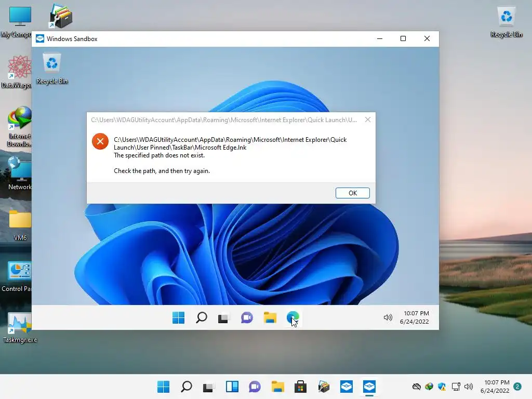The height and width of the screenshot is (399, 532).
Task: Switch to active Windows Sandbox taskbar icon
Action: pyautogui.click(x=369, y=387)
